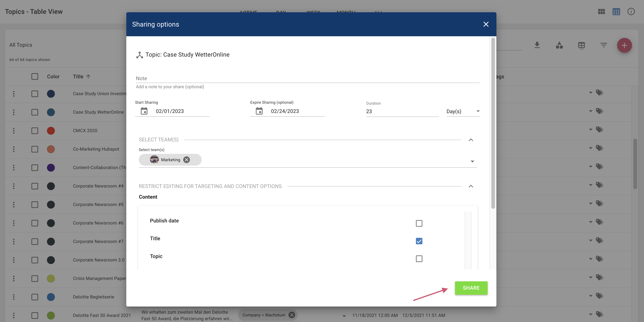644x322 pixels.
Task: Open Case Study Union Investment topic
Action: point(99,94)
